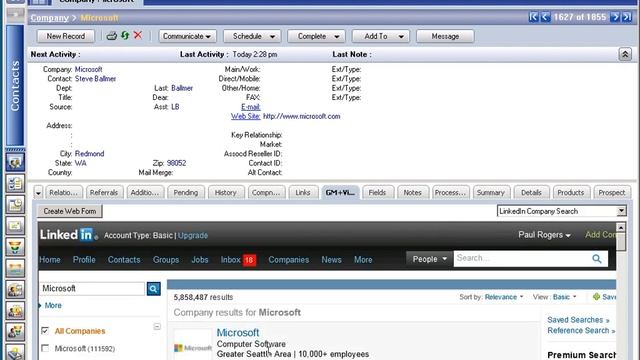Open the LinkedIn Groups menu
Image resolution: width=640 pixels, height=360 pixels.
pyautogui.click(x=166, y=260)
